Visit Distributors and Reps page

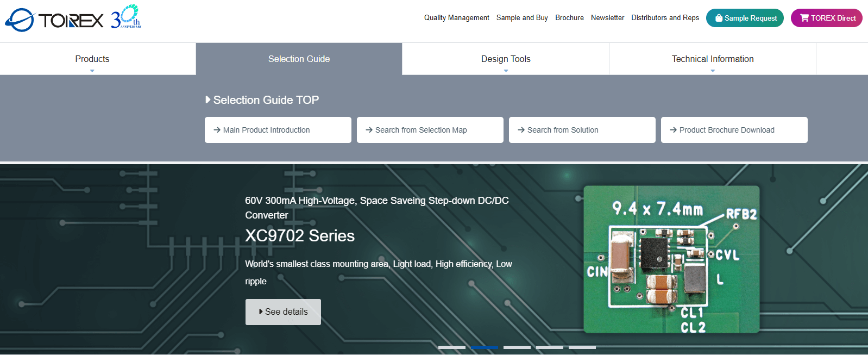point(665,18)
